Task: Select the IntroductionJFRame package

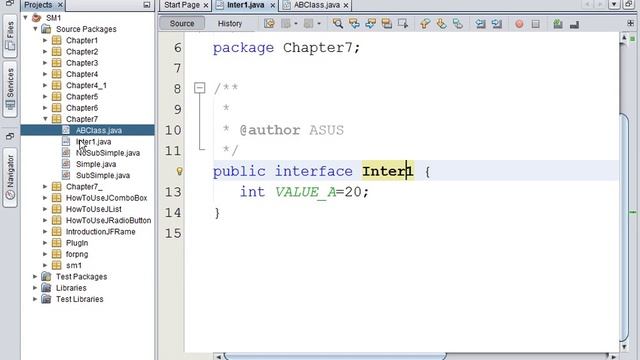Action: (x=100, y=231)
